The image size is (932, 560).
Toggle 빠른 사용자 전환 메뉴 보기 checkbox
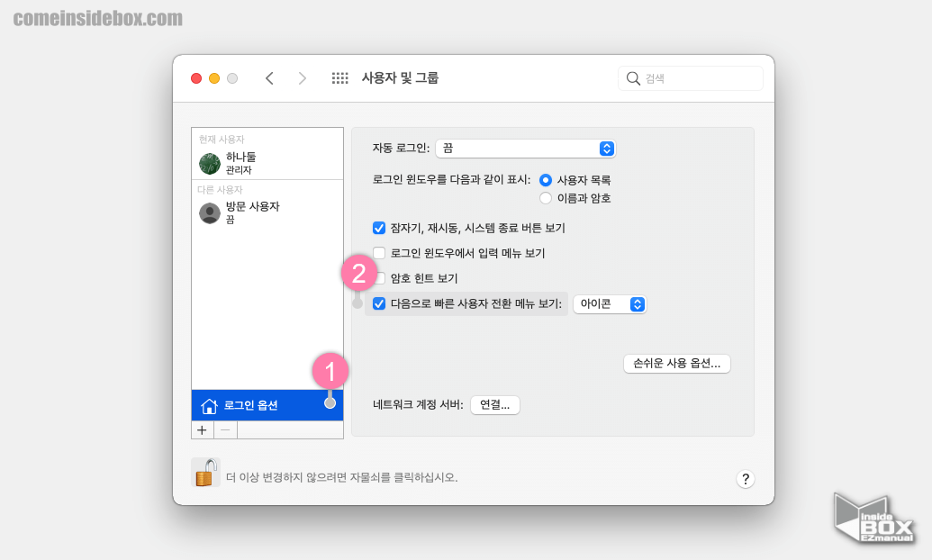(x=378, y=303)
